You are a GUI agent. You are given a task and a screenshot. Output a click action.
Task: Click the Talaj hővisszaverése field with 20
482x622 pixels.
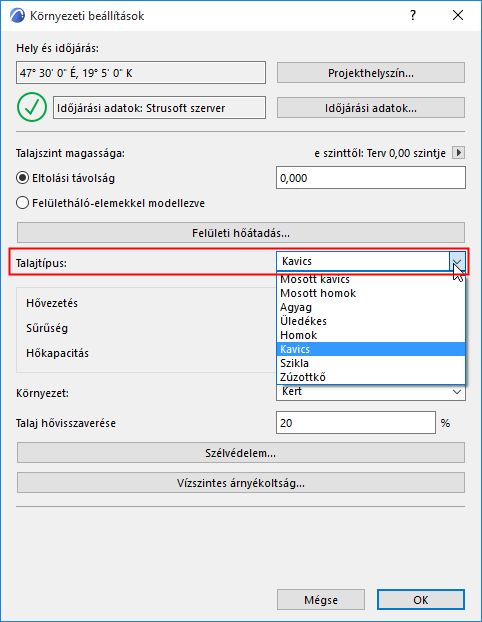click(x=356, y=423)
